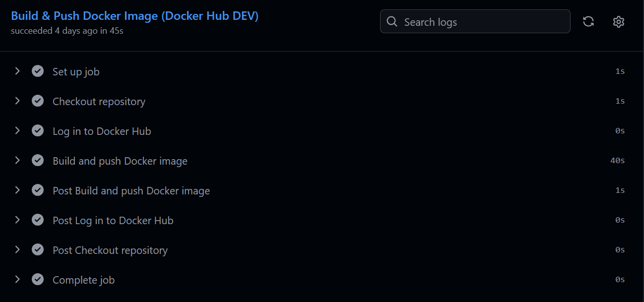Expand the Set up job step
Screen dimensions: 644x302
pos(18,71)
